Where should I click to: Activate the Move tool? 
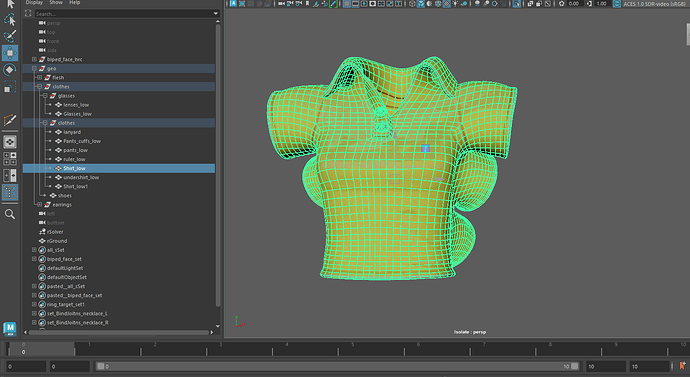coord(10,53)
